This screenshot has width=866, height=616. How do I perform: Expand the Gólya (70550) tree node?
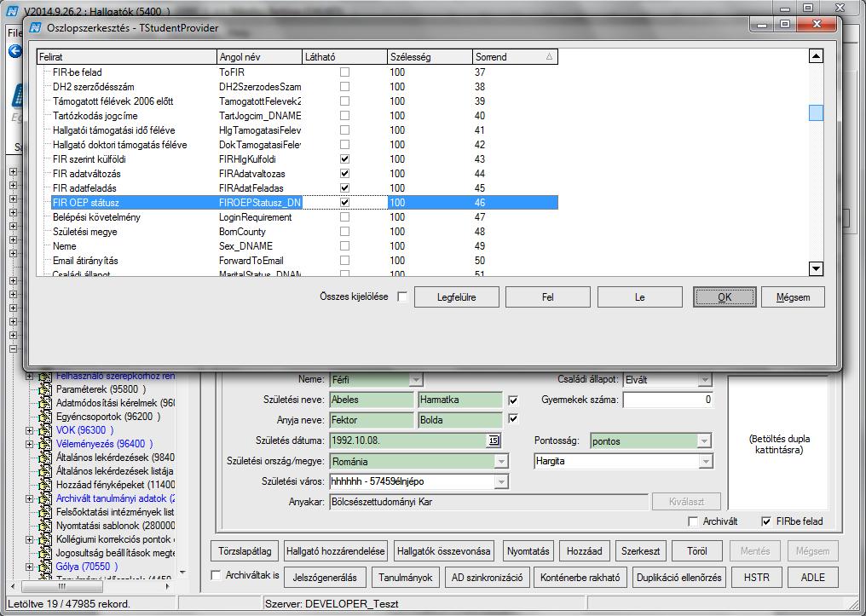(x=29, y=567)
